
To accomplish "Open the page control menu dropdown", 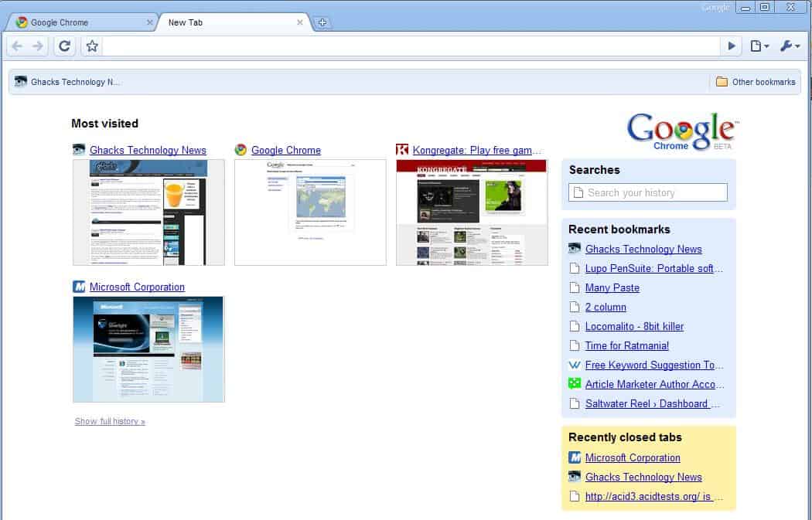I will (759, 46).
